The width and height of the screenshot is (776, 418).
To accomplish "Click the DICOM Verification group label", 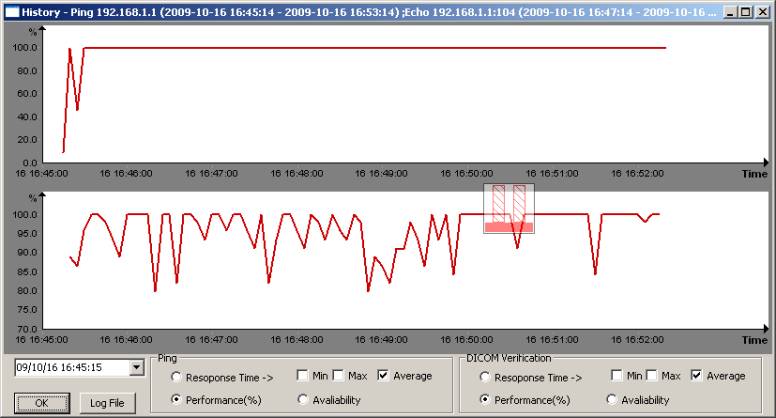I will [508, 358].
